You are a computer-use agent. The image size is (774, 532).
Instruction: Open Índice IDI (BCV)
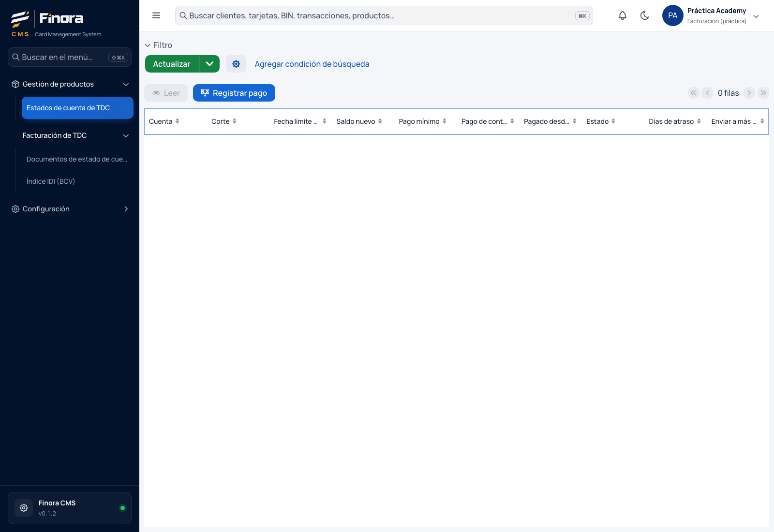click(77, 181)
